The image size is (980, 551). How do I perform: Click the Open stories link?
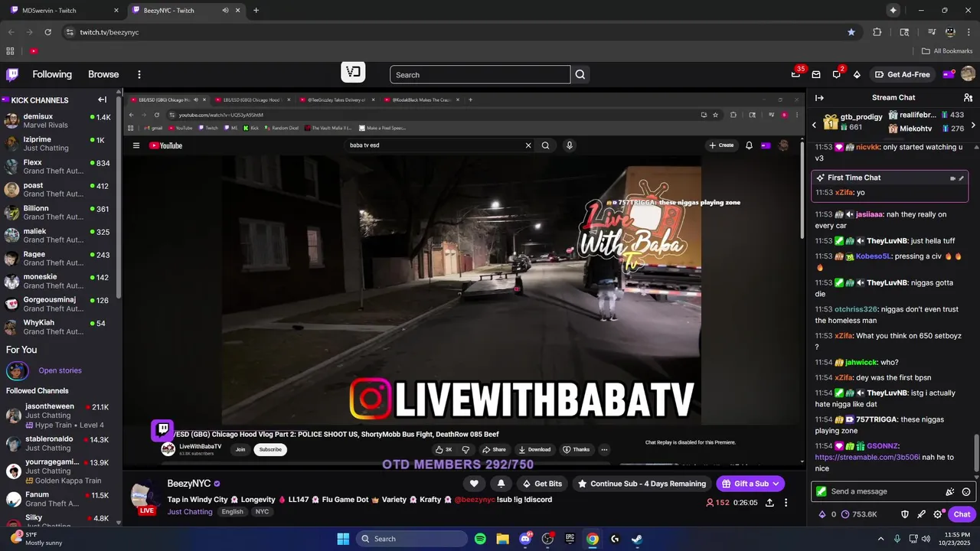point(60,370)
